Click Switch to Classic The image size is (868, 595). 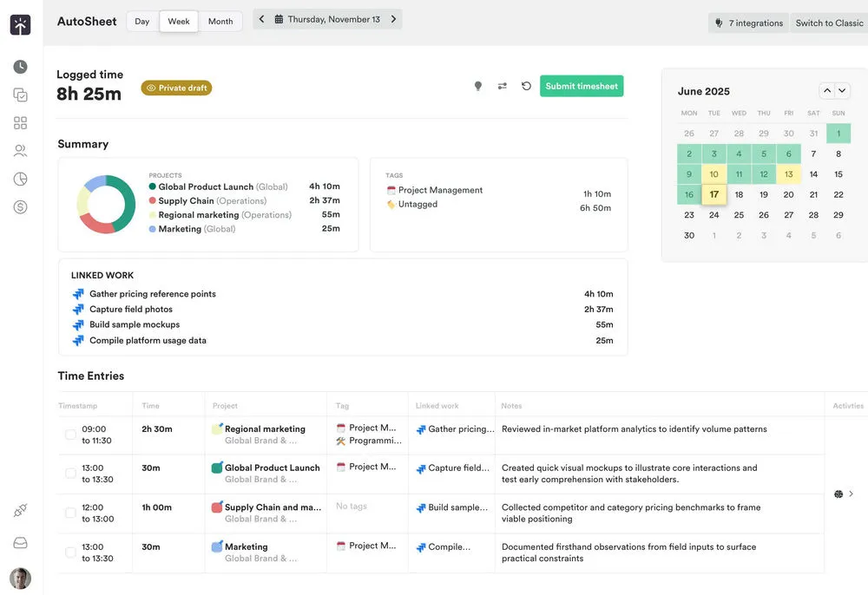829,23
